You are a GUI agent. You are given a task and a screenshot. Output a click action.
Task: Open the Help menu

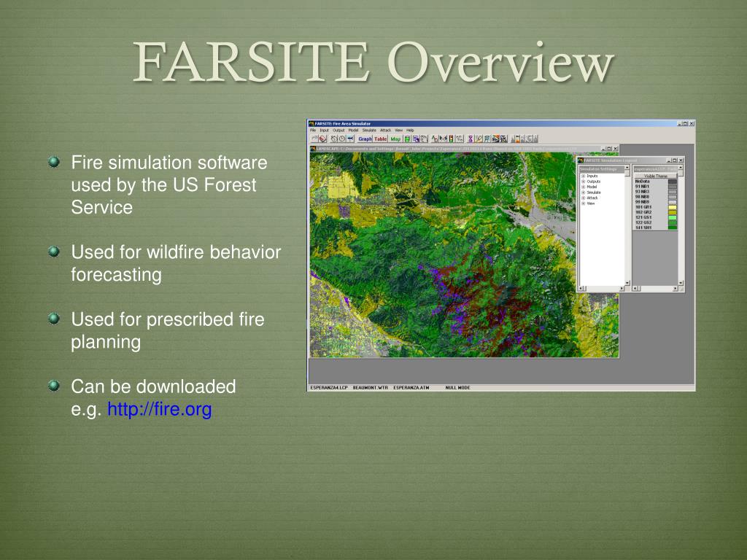[410, 130]
